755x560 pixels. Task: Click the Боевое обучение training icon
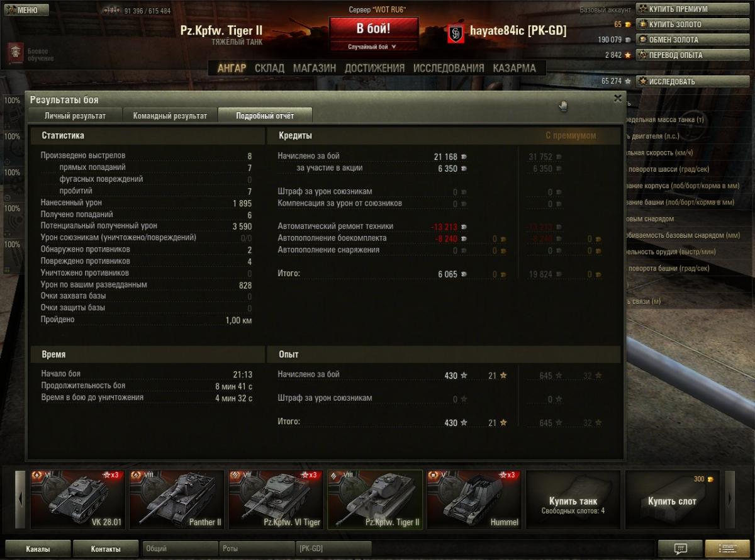pyautogui.click(x=16, y=53)
